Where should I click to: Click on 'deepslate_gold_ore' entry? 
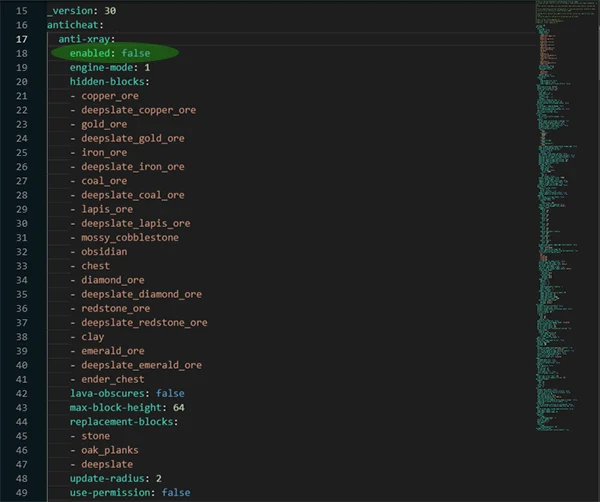[x=133, y=138]
